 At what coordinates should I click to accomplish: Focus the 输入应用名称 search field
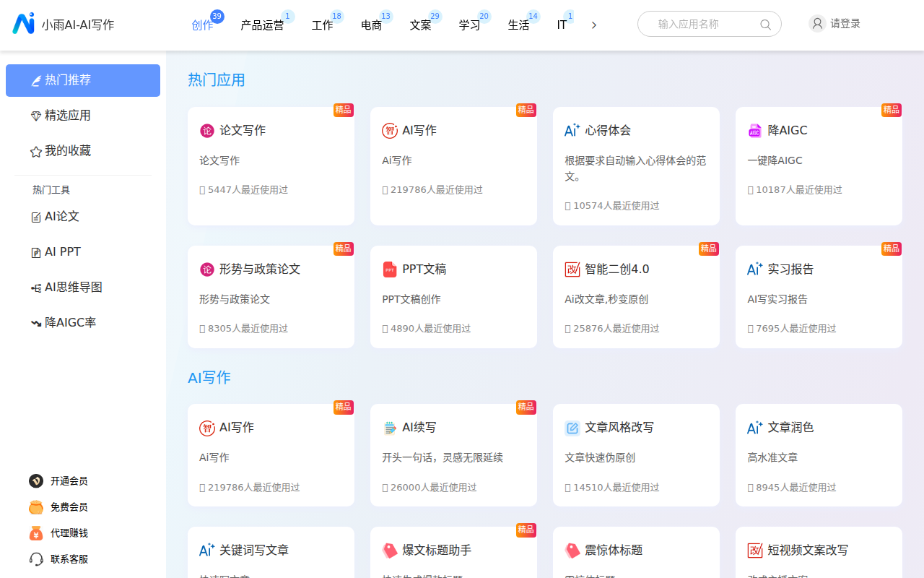(710, 24)
